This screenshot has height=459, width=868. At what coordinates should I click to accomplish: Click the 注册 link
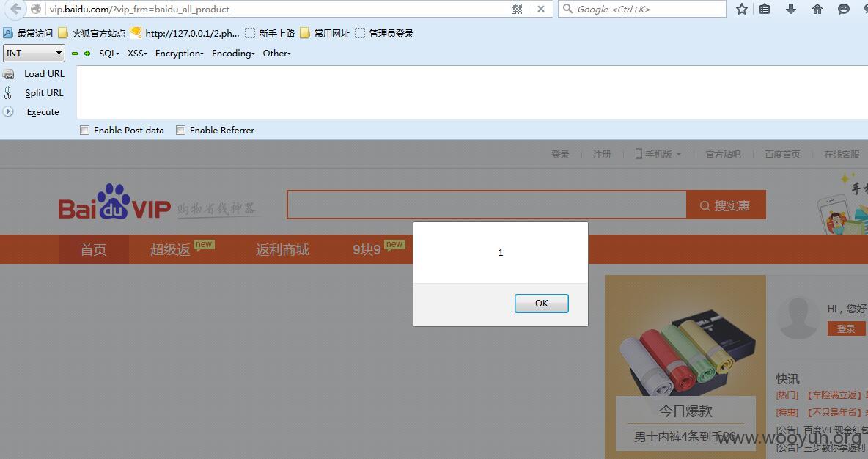(602, 154)
